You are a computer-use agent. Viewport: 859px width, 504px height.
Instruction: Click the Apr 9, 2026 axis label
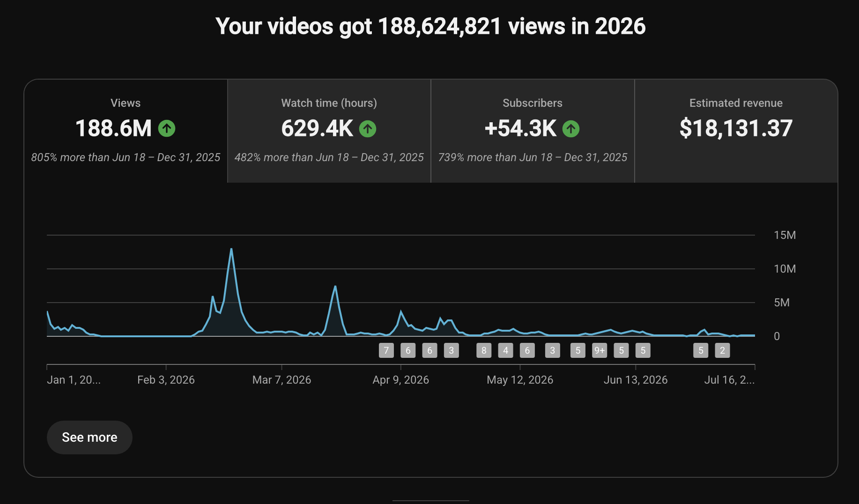[x=400, y=380]
